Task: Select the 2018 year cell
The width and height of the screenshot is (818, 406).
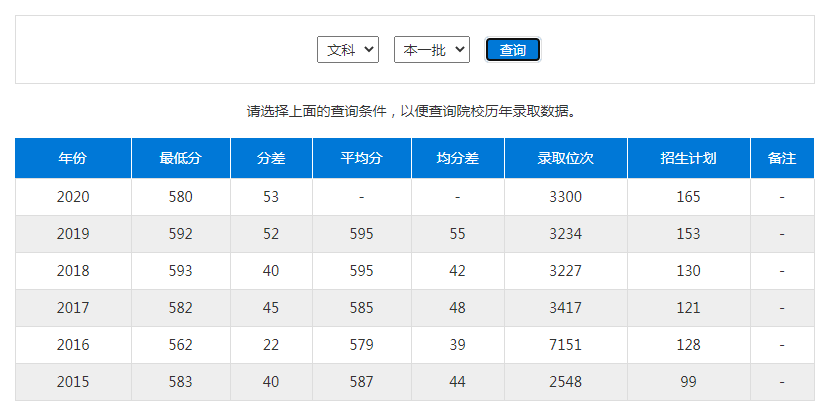Action: (x=73, y=271)
